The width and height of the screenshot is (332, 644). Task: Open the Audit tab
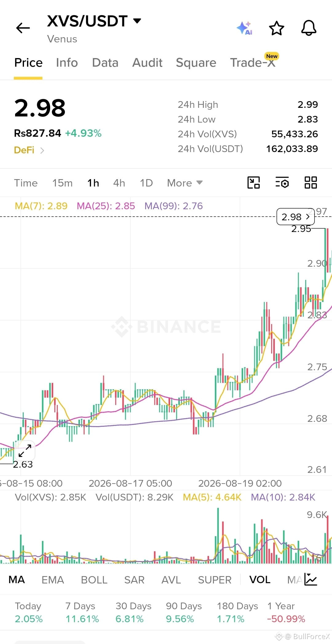tap(147, 63)
